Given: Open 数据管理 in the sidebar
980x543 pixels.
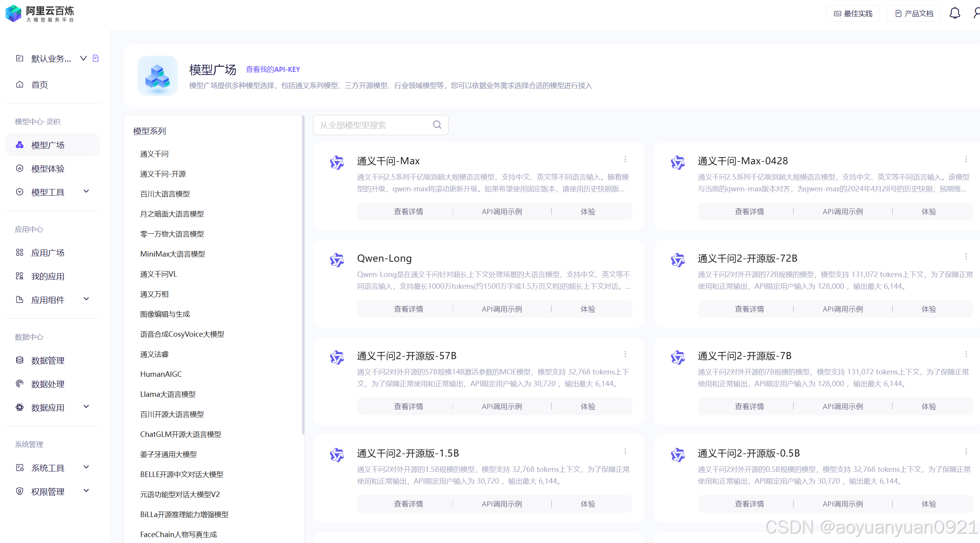Looking at the screenshot, I should pos(48,360).
